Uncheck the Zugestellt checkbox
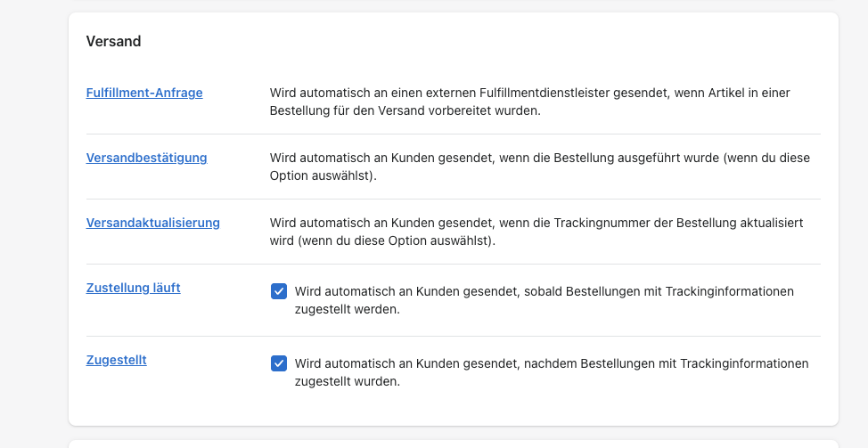The height and width of the screenshot is (448, 868). coord(279,363)
